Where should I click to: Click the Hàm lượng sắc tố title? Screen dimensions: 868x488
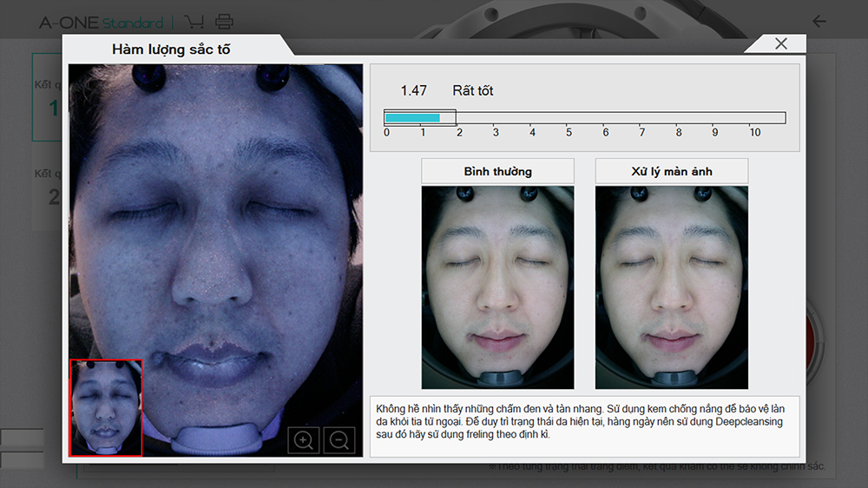point(171,49)
